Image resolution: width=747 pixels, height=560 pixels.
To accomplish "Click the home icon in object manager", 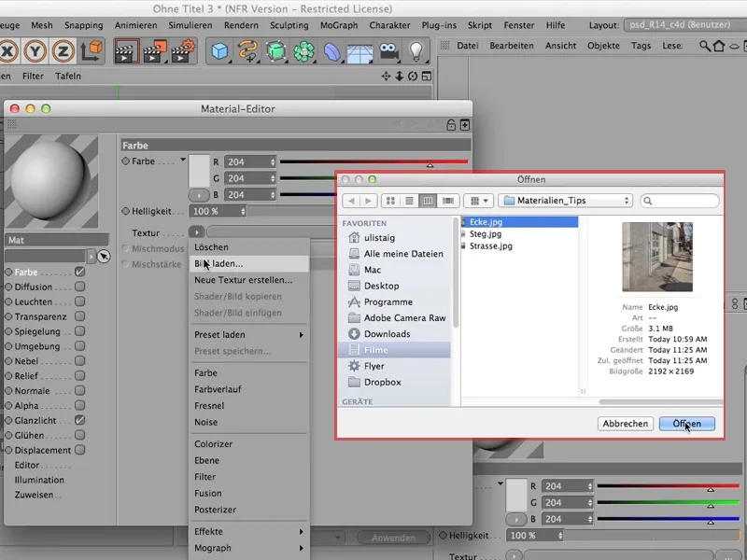I will coord(719,46).
